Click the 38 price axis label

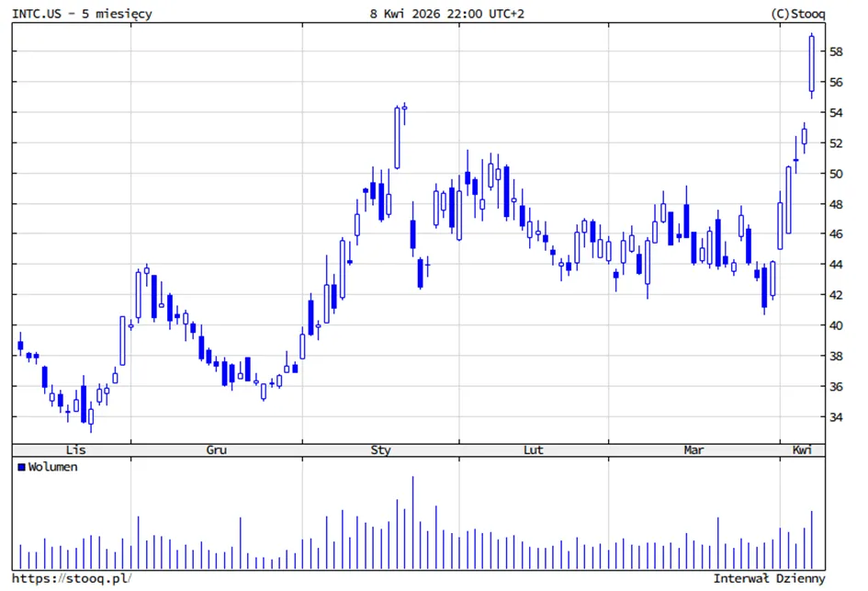[836, 356]
